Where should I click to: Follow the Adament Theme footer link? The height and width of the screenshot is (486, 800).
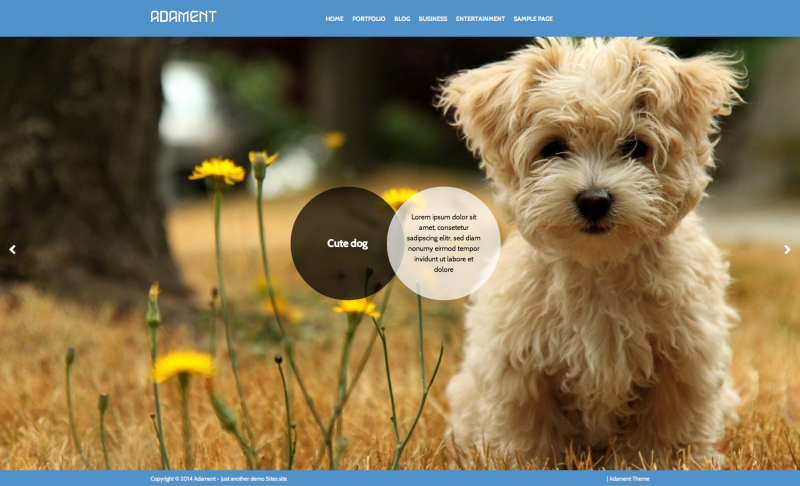pyautogui.click(x=628, y=479)
